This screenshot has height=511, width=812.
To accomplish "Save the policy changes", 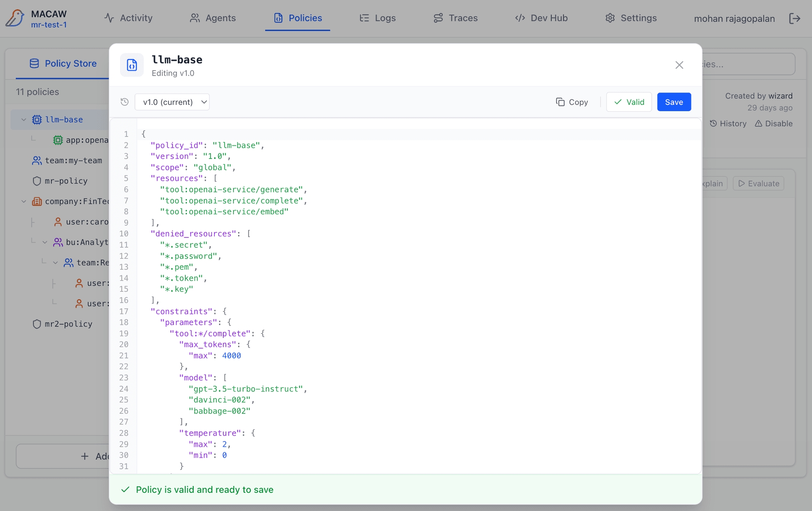I will coord(674,102).
